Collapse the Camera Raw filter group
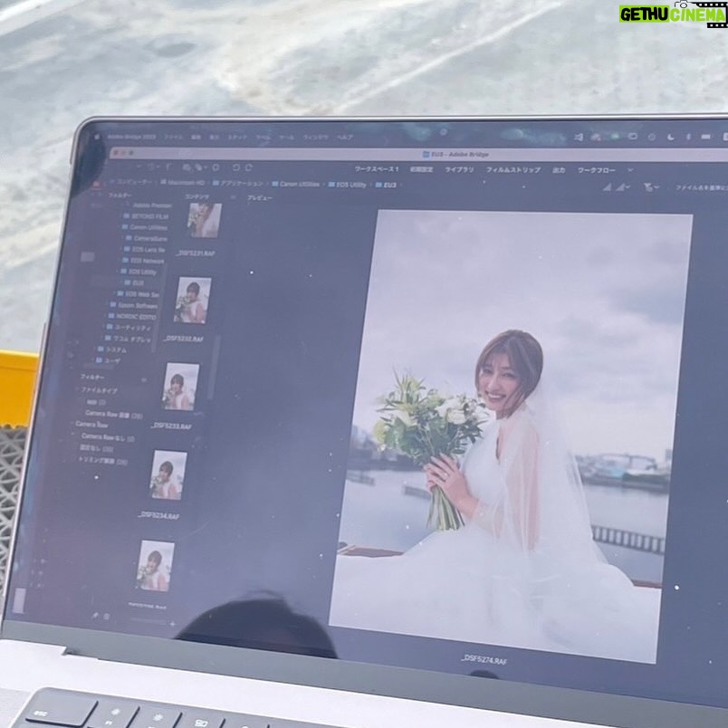Image resolution: width=728 pixels, height=728 pixels. pyautogui.click(x=72, y=425)
